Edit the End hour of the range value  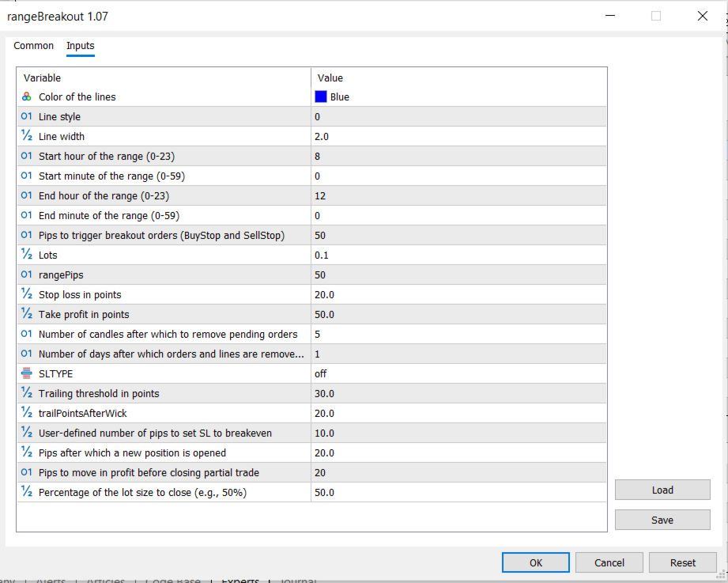point(458,195)
